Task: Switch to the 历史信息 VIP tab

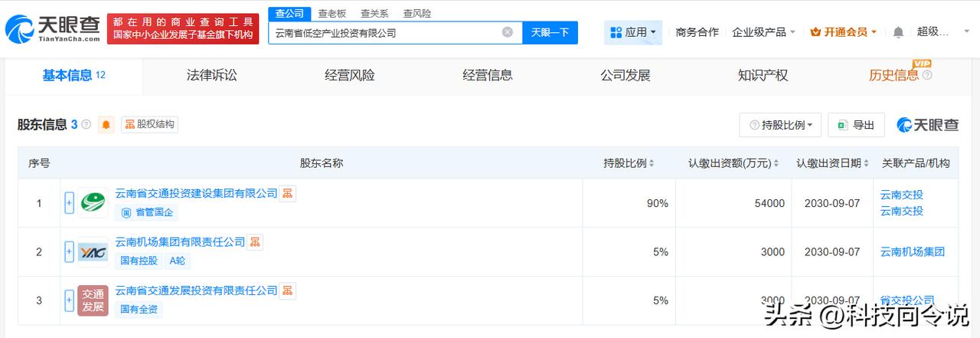Action: point(893,75)
